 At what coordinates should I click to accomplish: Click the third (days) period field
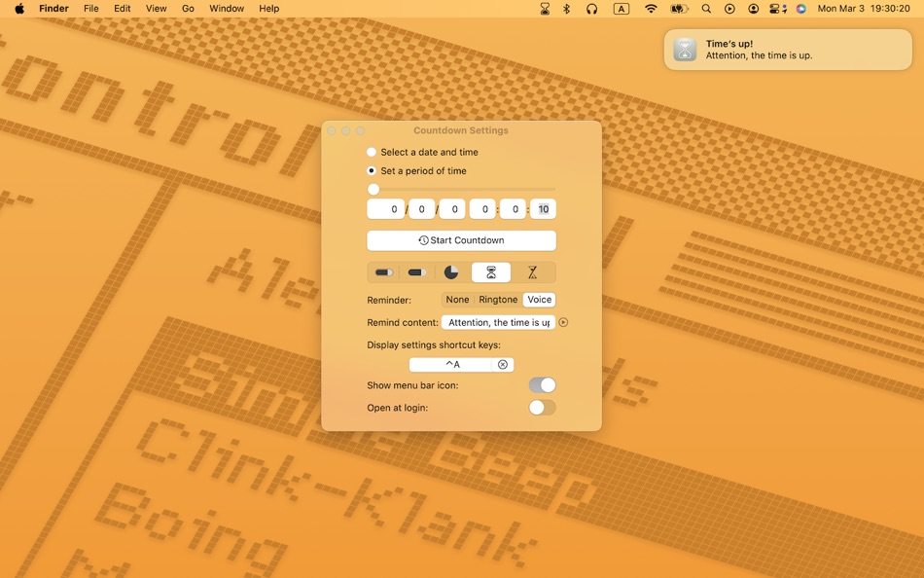coord(452,209)
